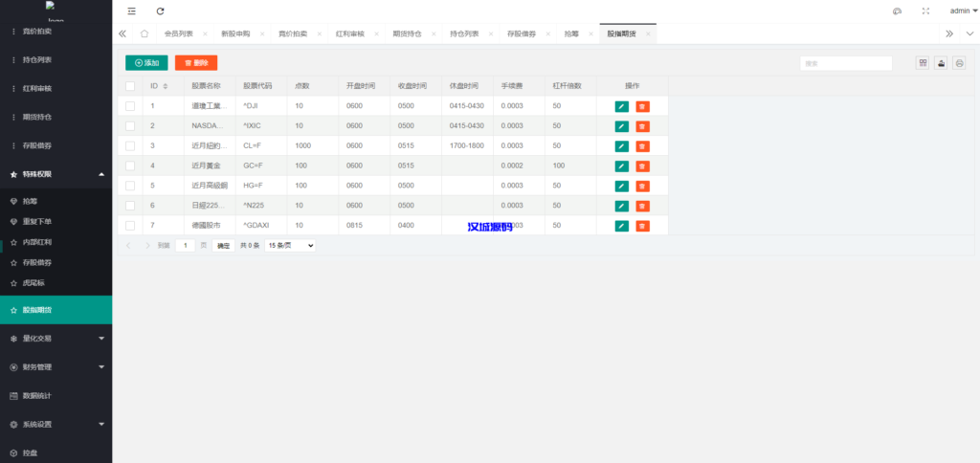Check the select-all checkbox in the table header
This screenshot has height=463, width=980.
[130, 86]
